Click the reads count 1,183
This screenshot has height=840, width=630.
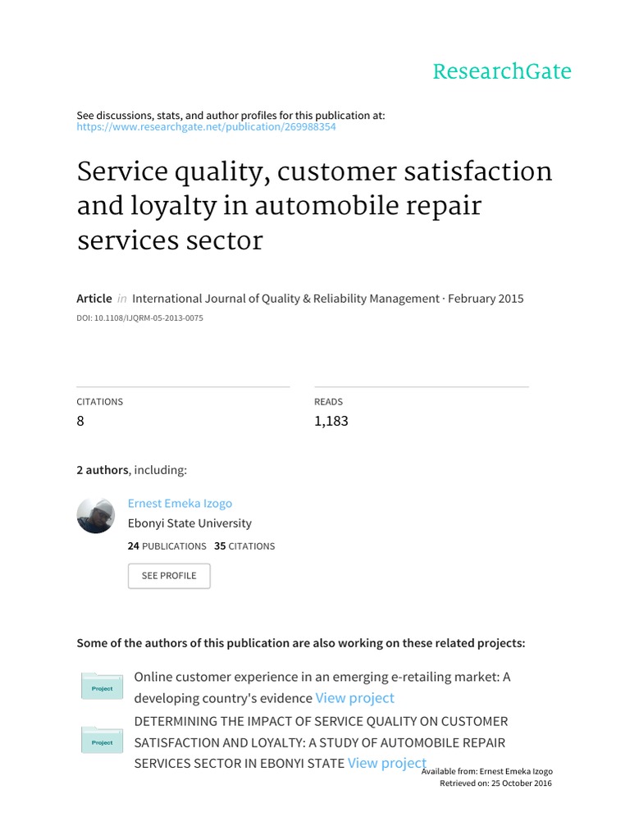pos(331,422)
